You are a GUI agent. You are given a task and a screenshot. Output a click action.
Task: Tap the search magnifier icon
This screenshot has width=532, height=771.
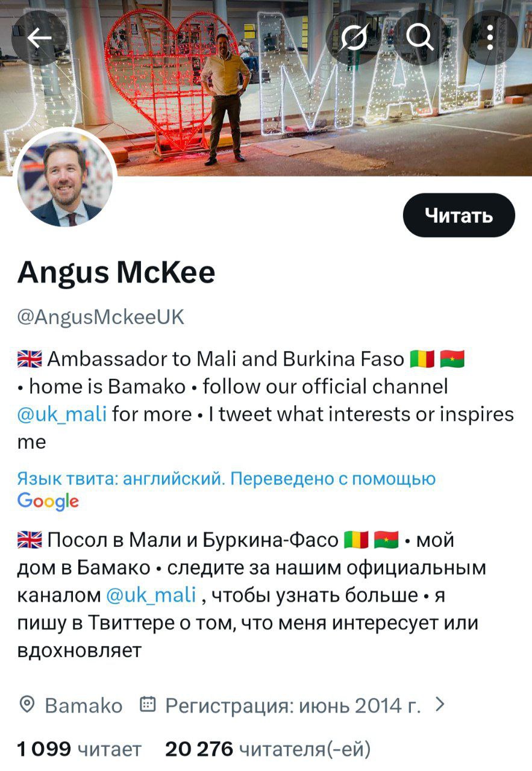coord(421,38)
